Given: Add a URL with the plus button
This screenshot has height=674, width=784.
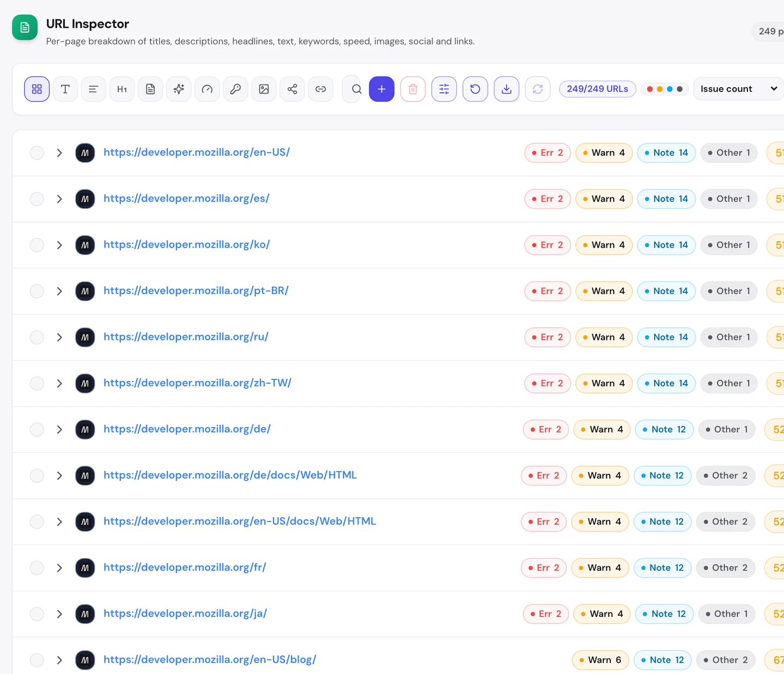Looking at the screenshot, I should point(382,89).
